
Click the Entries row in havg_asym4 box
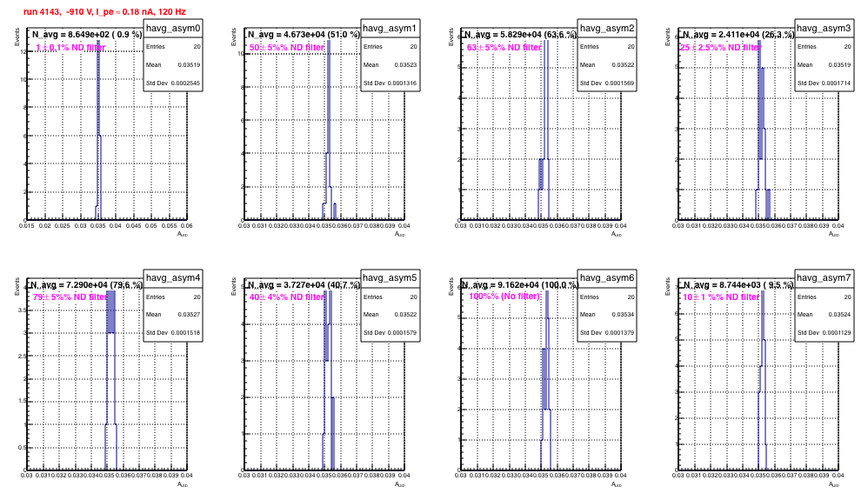pyautogui.click(x=173, y=297)
